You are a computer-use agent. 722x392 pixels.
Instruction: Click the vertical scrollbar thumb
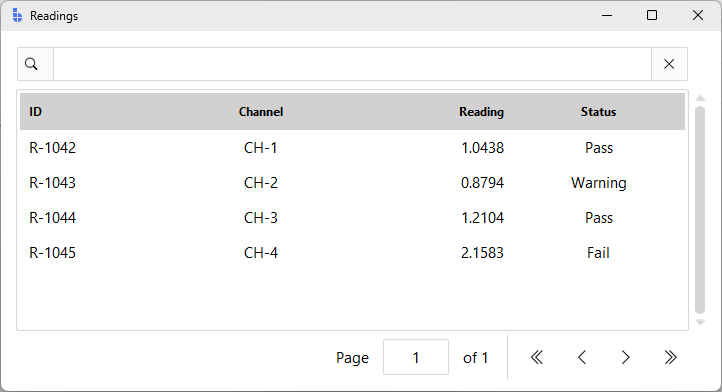[x=700, y=210]
